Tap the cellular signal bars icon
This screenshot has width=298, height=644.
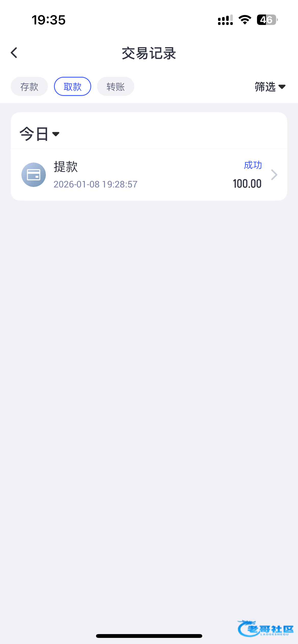pos(225,20)
